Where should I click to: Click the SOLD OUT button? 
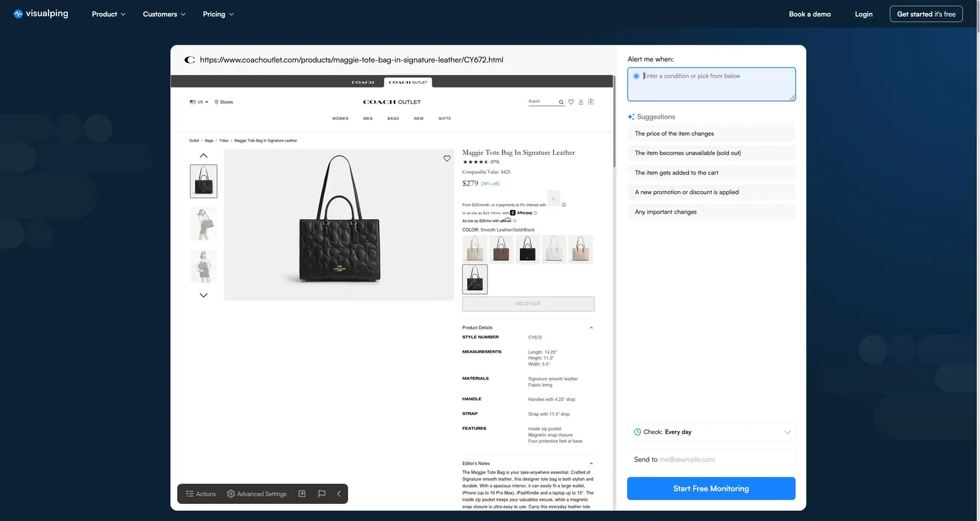[x=528, y=304]
